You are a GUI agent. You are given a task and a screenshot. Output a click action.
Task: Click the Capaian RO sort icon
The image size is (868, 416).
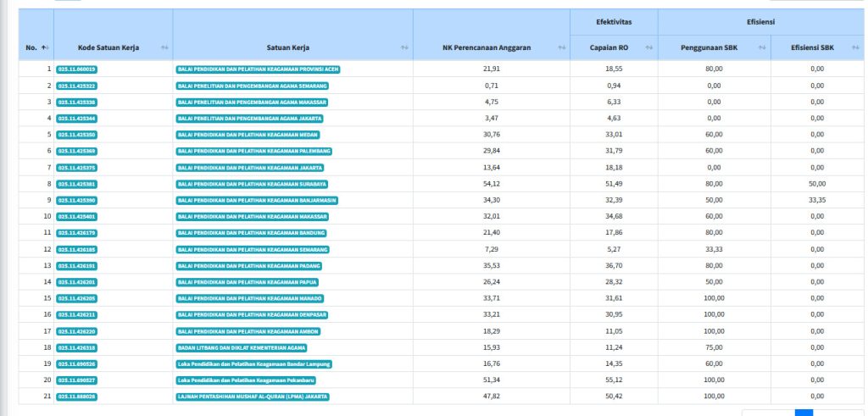(649, 47)
